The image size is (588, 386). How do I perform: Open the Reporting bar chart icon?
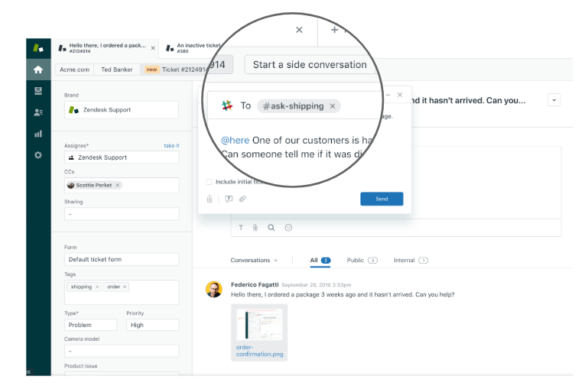coord(38,134)
